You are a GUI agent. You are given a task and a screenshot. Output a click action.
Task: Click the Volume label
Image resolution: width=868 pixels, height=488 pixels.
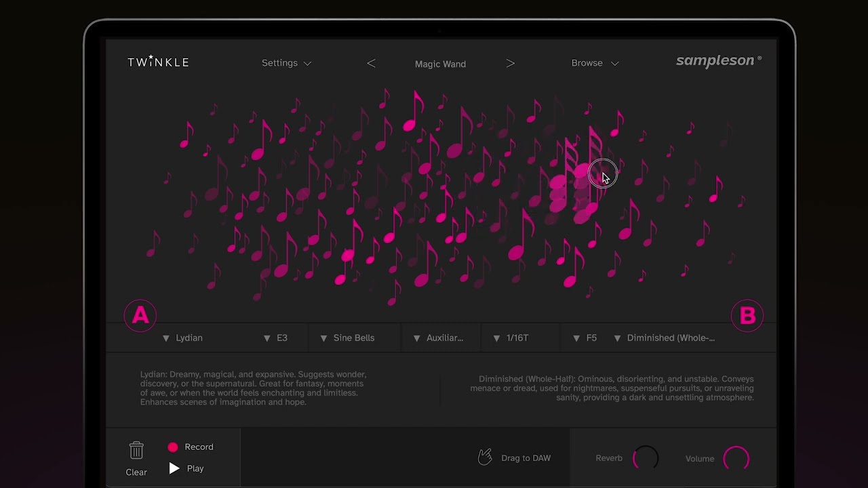[x=700, y=459]
